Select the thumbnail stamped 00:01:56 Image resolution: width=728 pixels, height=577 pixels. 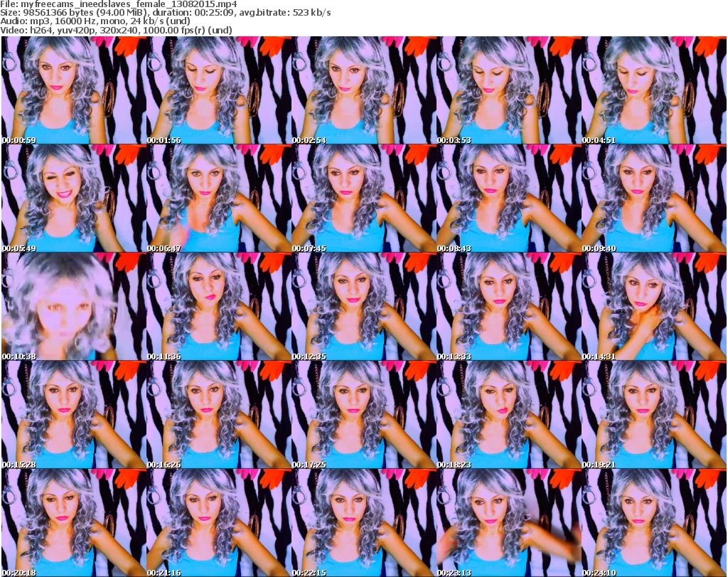pyautogui.click(x=219, y=90)
